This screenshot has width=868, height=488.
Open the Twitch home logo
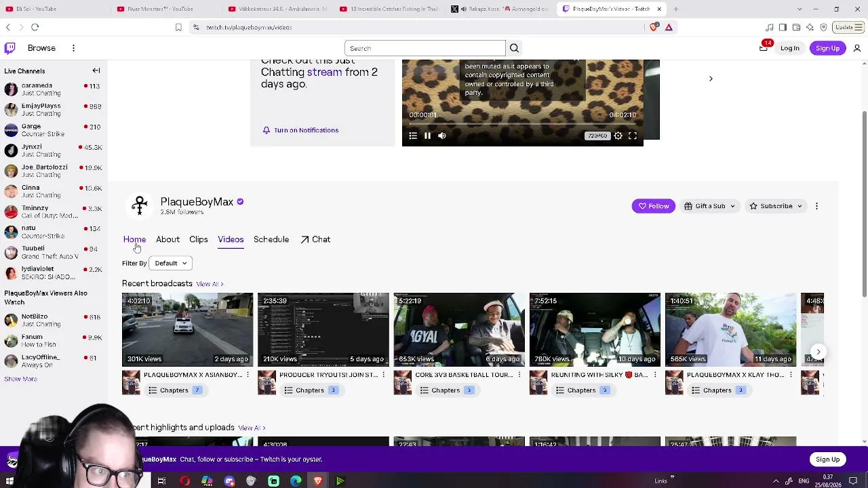tap(9, 48)
